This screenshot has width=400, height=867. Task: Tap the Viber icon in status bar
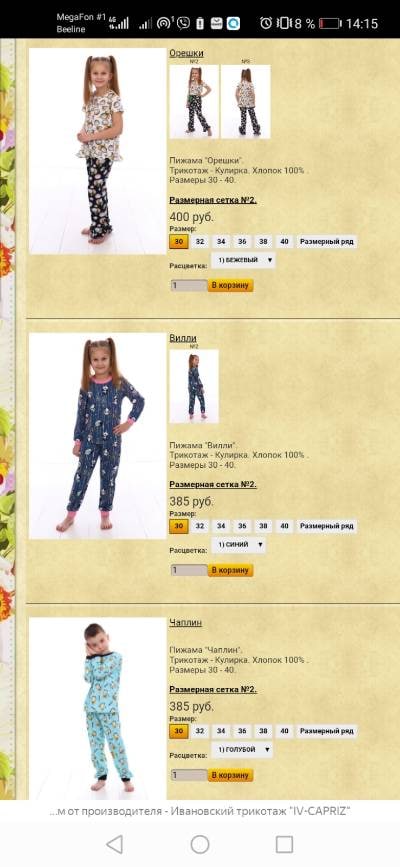(183, 23)
